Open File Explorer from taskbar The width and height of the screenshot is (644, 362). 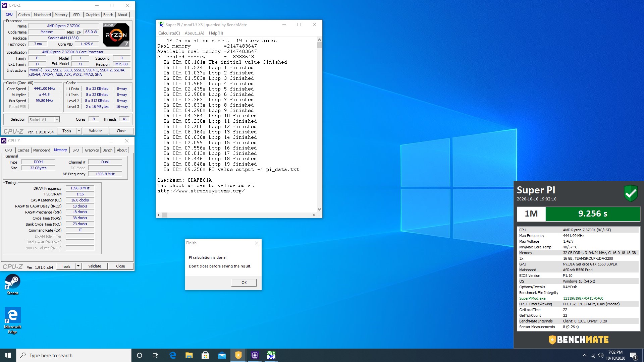coord(189,355)
